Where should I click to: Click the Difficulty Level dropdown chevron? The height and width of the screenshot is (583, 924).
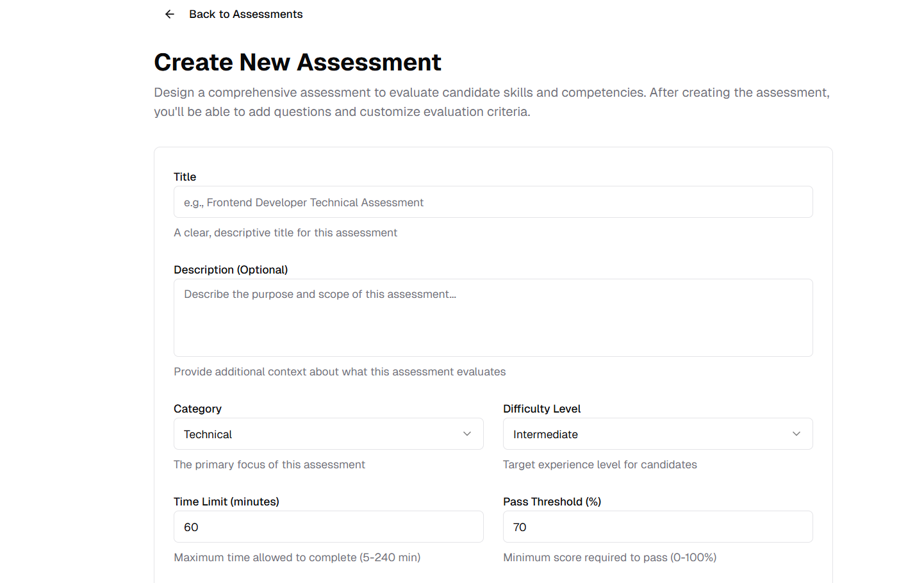(796, 434)
